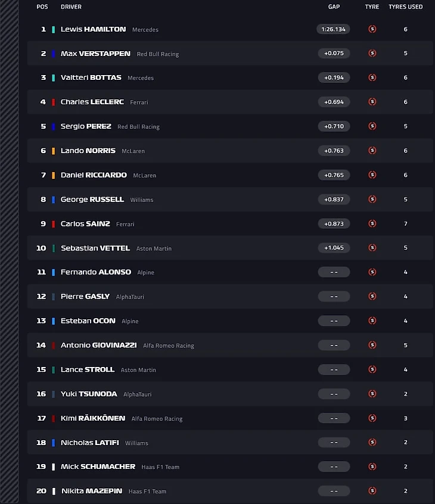The height and width of the screenshot is (504, 435).
Task: Click Hamilton's 1:26.134 lap time pill
Action: (334, 29)
